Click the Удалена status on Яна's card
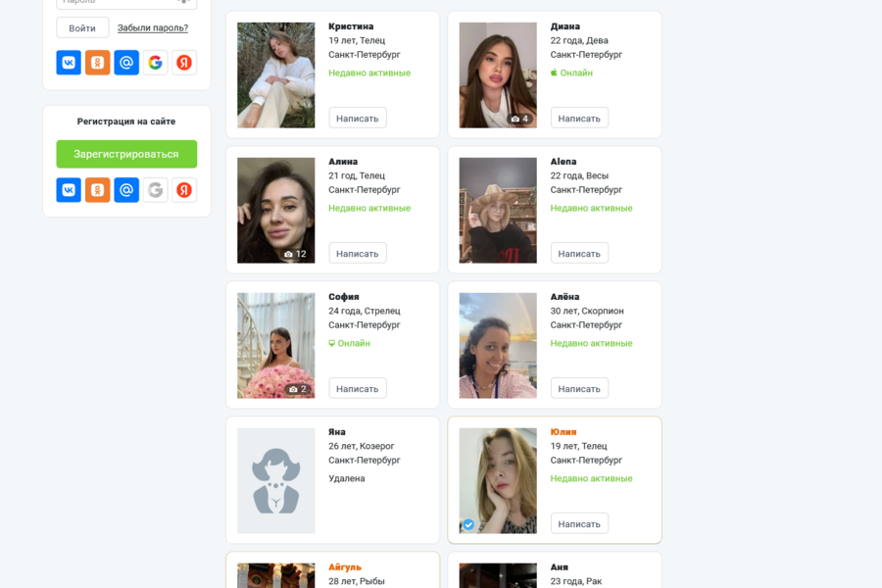Screen dimensions: 882x588 click(x=347, y=478)
